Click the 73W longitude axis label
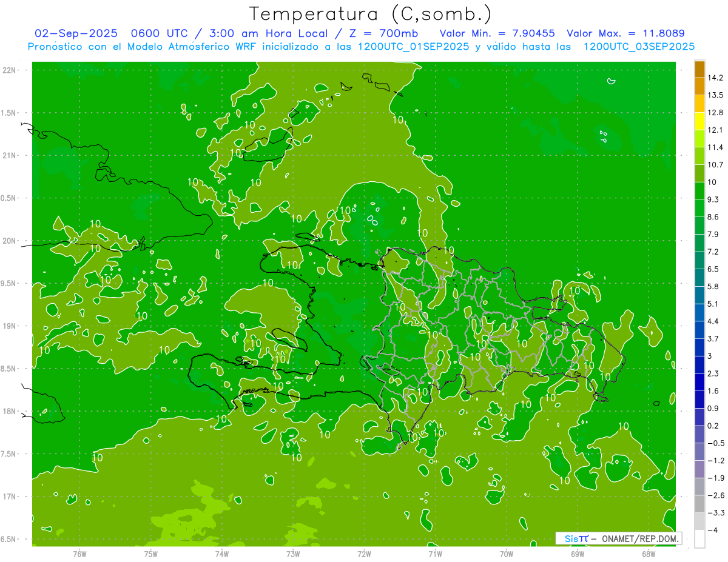Screen dimensions: 728x562 (x=293, y=554)
